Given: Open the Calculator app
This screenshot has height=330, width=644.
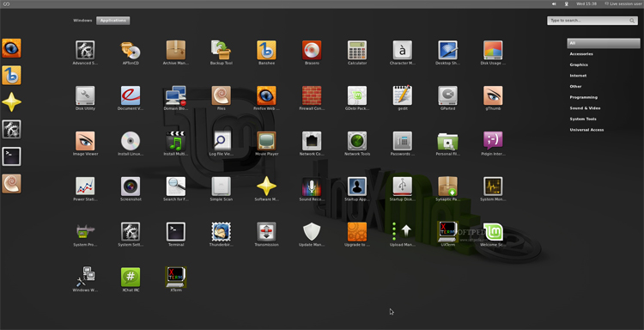Looking at the screenshot, I should [357, 50].
